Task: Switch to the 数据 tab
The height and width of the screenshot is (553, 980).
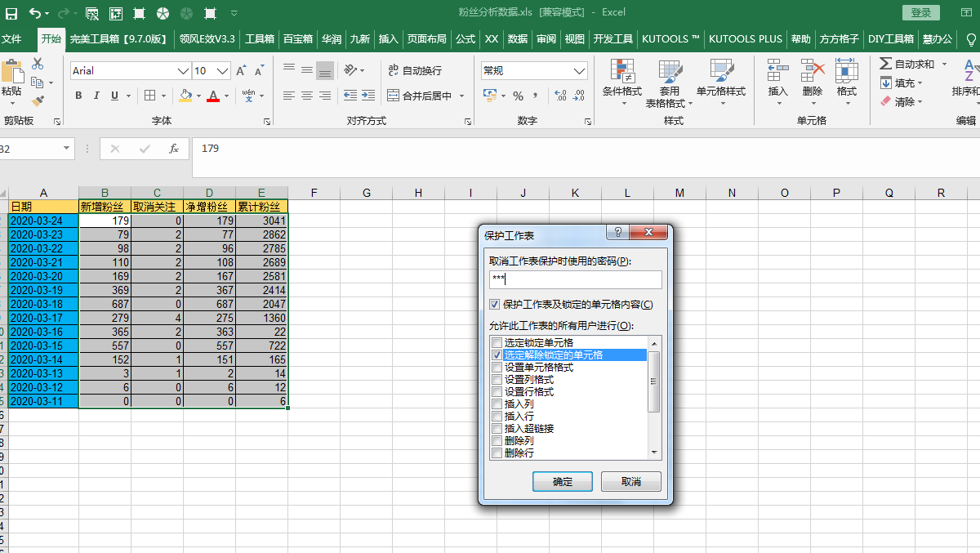Action: click(x=518, y=39)
